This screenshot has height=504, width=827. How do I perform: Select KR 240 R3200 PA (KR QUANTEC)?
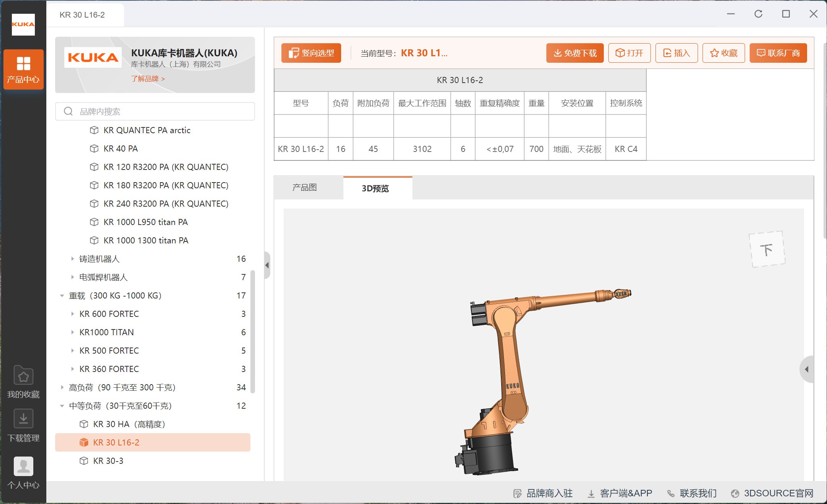tap(166, 204)
